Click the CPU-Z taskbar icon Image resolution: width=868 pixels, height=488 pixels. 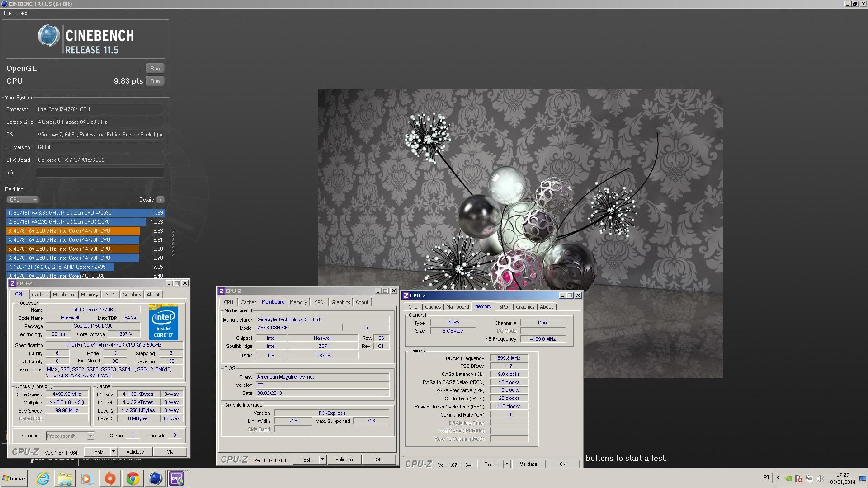[x=176, y=479]
